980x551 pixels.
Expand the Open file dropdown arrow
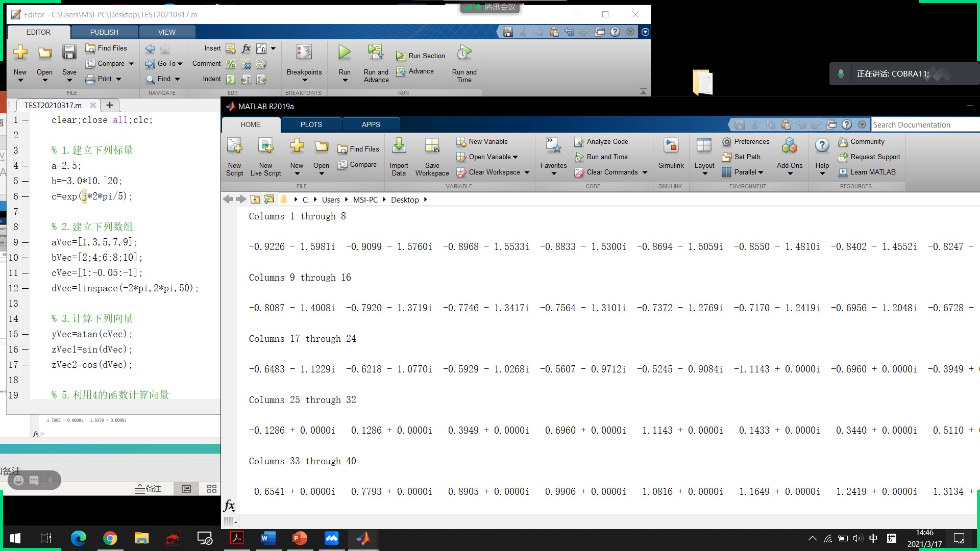tap(44, 81)
